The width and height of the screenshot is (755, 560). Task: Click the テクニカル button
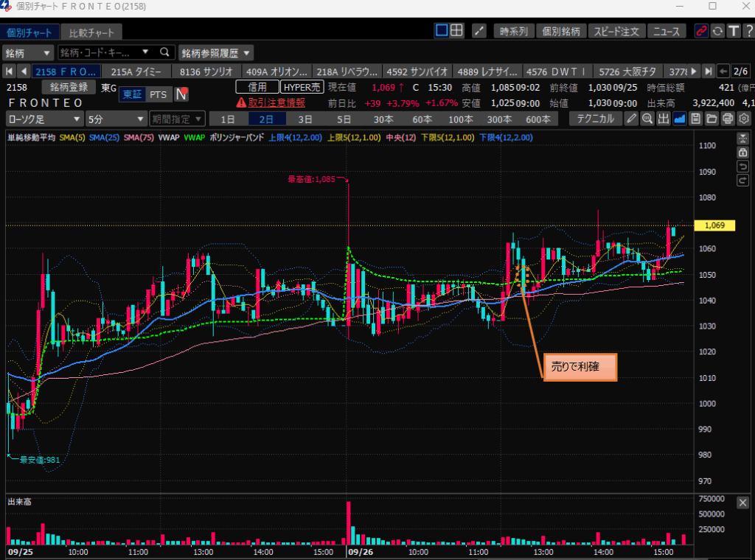click(595, 119)
